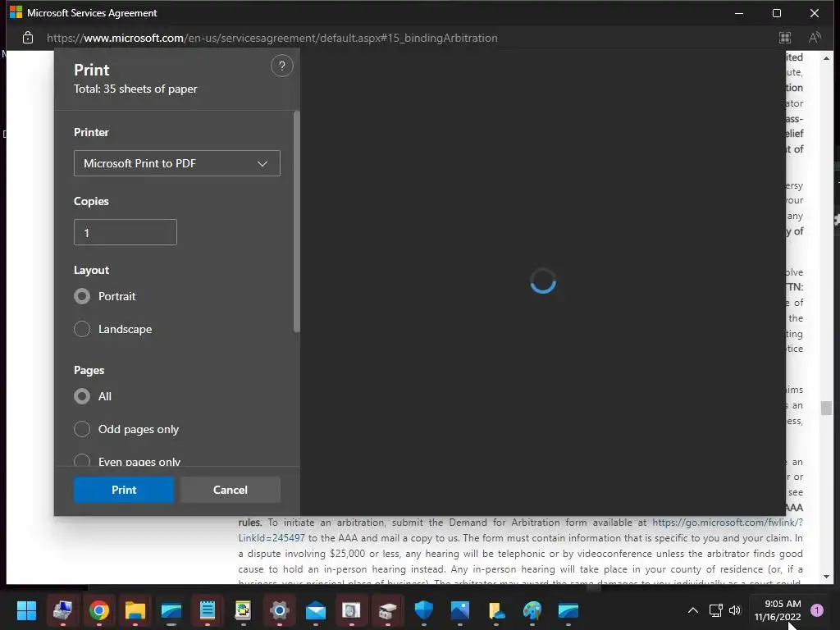Click the blue Print button
This screenshot has height=630, width=840.
124,490
